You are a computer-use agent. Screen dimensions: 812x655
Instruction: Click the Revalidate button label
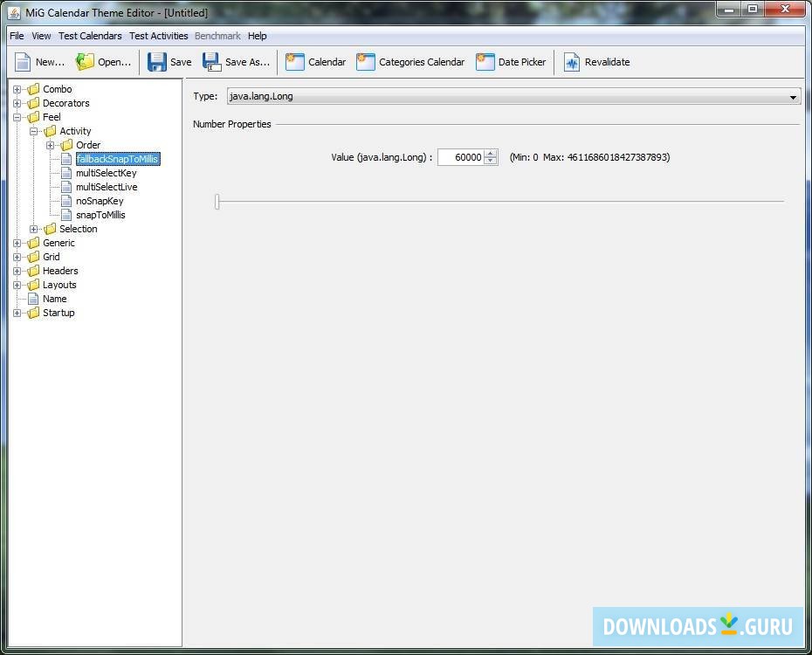click(x=608, y=62)
